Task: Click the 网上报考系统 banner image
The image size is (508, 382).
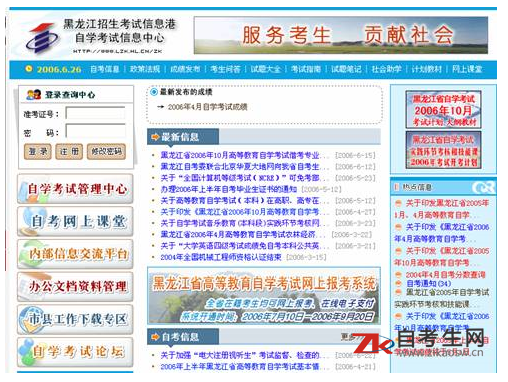Action: point(264,296)
